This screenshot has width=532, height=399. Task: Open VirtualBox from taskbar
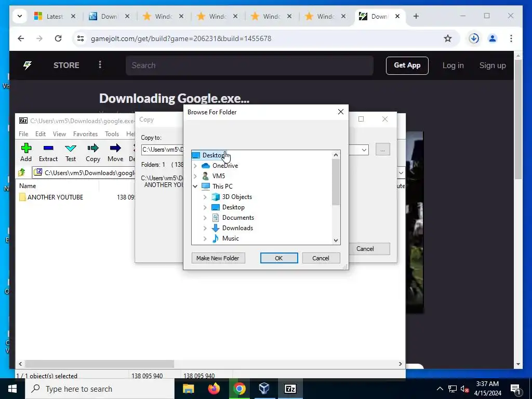click(x=264, y=389)
